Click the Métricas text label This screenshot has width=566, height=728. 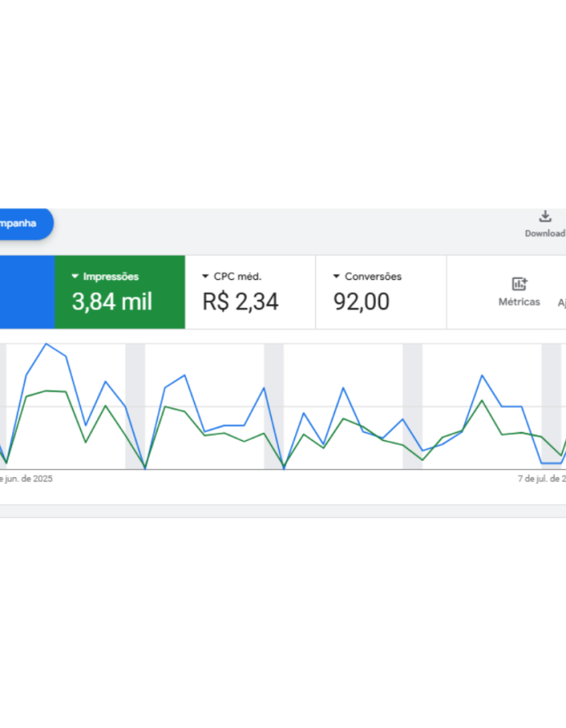tap(519, 303)
